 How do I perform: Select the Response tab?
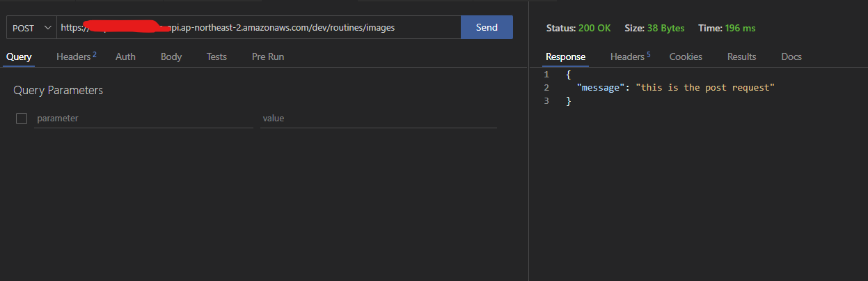click(x=565, y=56)
